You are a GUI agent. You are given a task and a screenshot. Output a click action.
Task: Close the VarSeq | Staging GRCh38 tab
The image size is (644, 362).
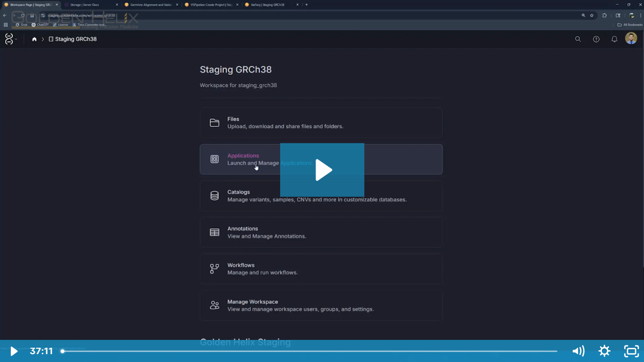(x=297, y=4)
